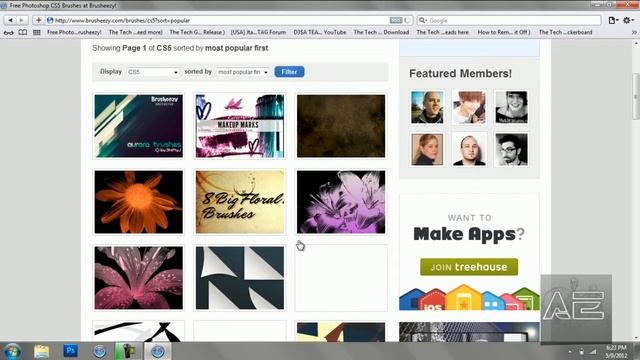Show hidden system tray icons arrow
The image size is (640, 360).
[x=570, y=351]
